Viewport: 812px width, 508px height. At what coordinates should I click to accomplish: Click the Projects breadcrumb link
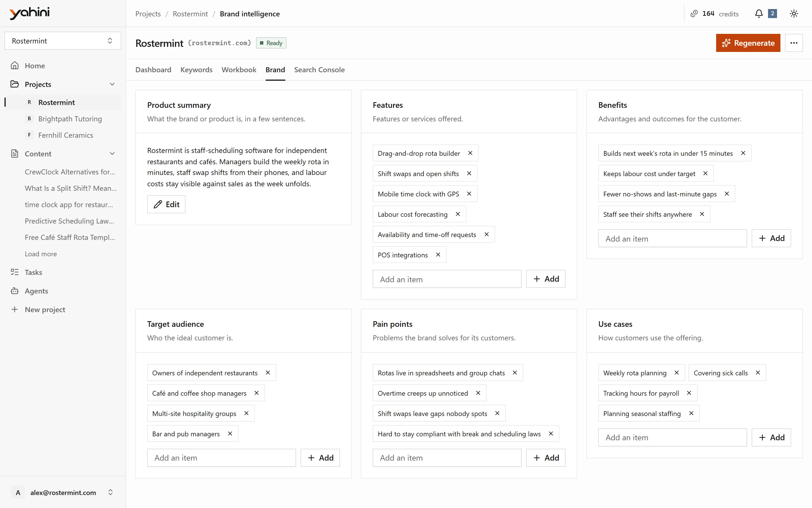tap(148, 14)
